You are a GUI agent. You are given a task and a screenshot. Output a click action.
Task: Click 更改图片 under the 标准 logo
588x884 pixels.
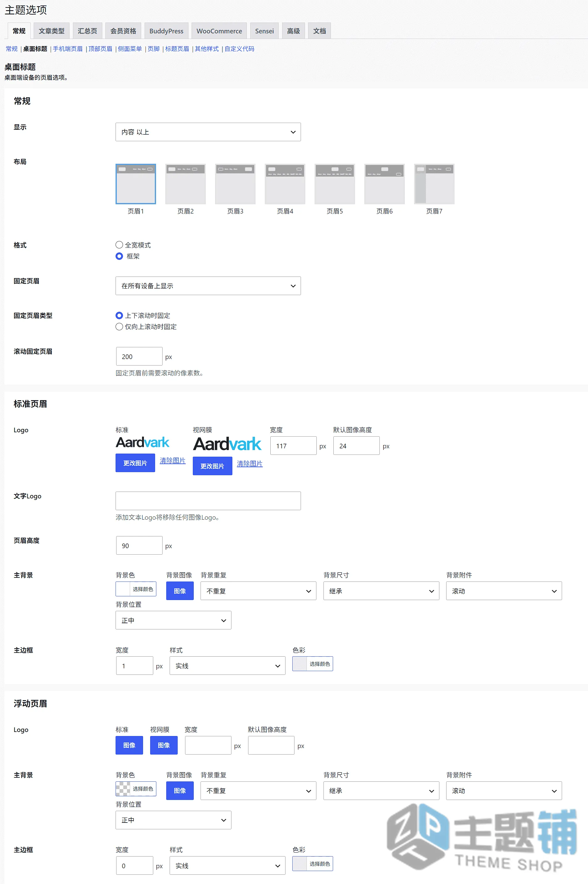pos(135,463)
